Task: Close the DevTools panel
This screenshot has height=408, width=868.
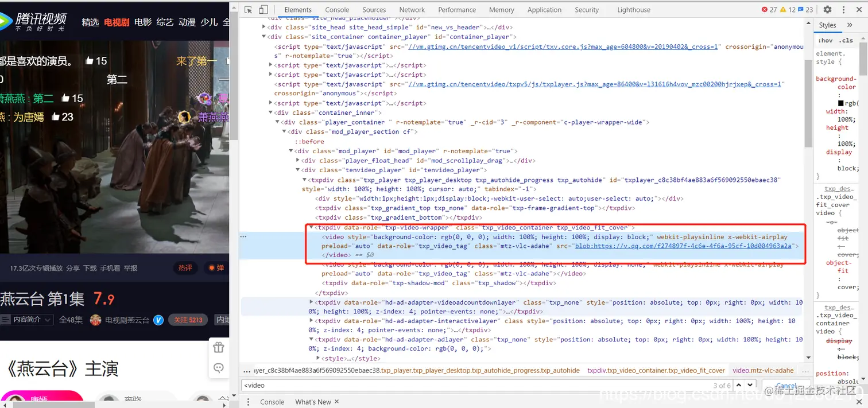Action: tap(859, 10)
